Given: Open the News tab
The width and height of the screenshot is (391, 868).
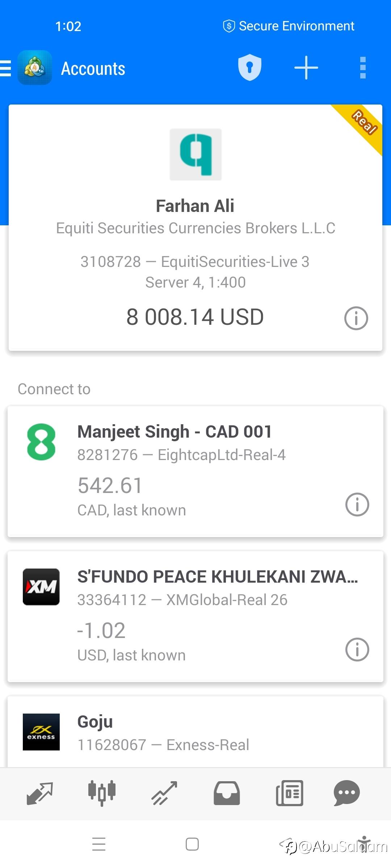Looking at the screenshot, I should [290, 793].
